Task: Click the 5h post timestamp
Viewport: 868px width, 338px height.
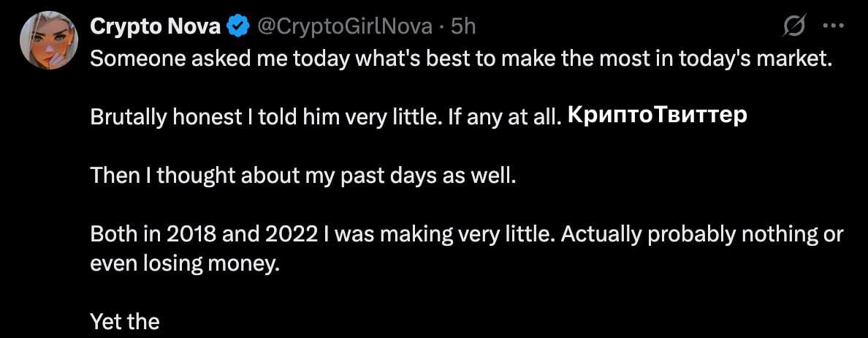Action: click(463, 27)
